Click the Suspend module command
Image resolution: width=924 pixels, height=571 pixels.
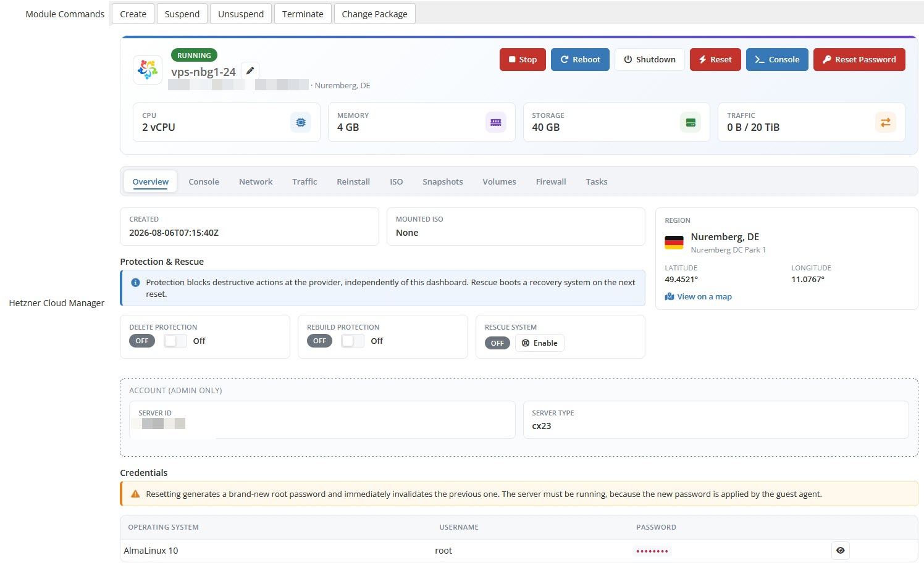[182, 14]
